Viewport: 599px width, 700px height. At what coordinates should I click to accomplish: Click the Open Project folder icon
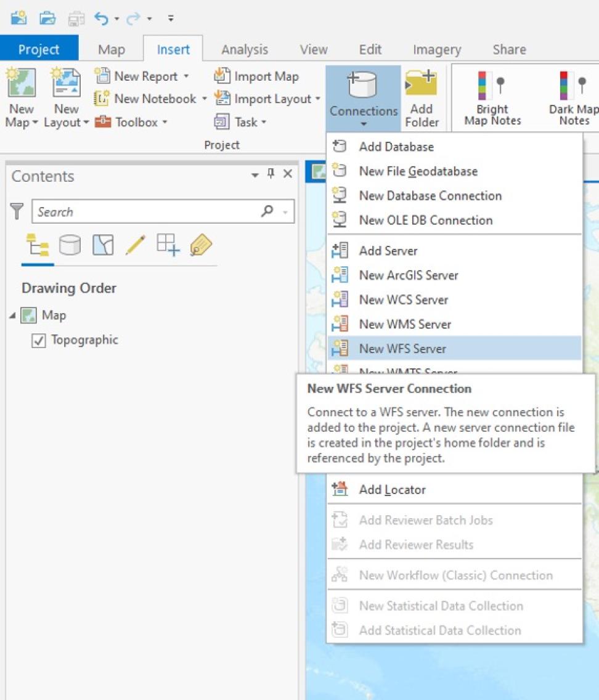tap(47, 18)
